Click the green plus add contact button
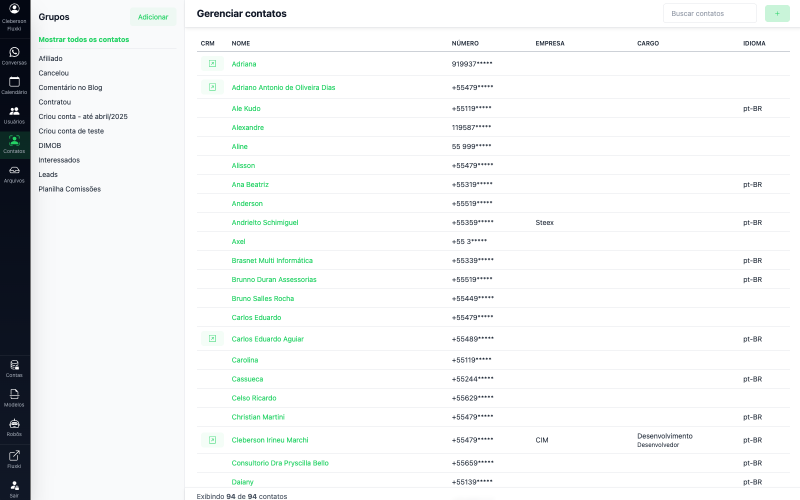This screenshot has height=500, width=800. (x=776, y=14)
